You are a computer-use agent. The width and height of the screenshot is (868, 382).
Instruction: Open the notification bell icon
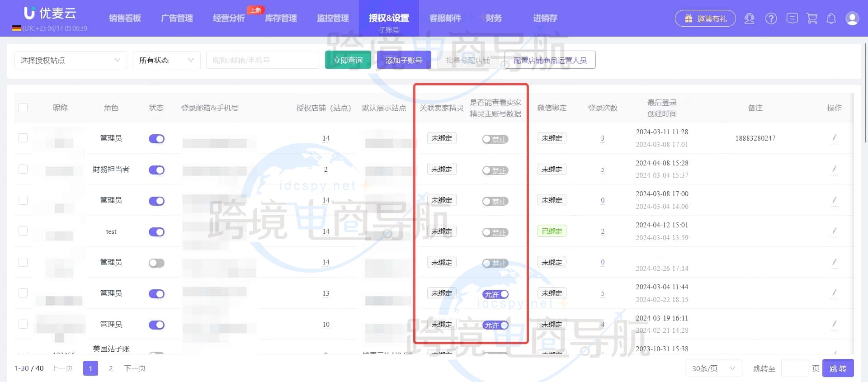(831, 19)
